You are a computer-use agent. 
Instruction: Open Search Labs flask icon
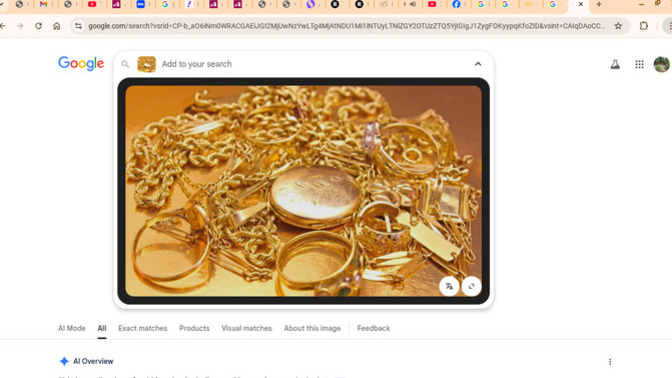[x=615, y=64]
